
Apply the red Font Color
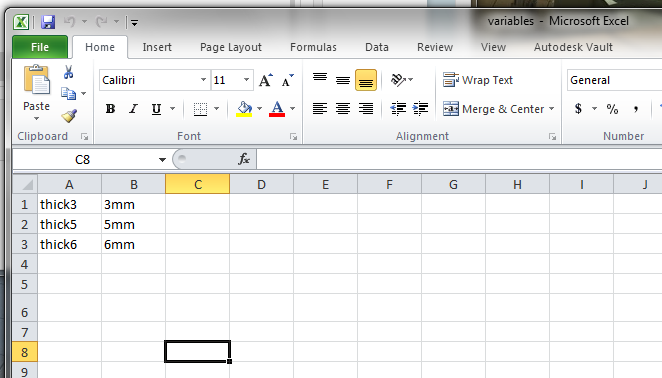click(x=277, y=109)
